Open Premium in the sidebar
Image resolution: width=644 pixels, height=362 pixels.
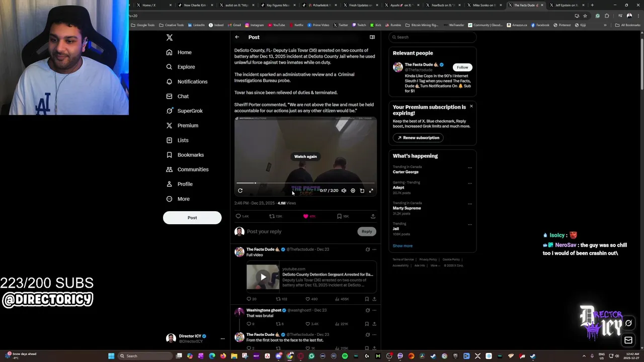182,125
